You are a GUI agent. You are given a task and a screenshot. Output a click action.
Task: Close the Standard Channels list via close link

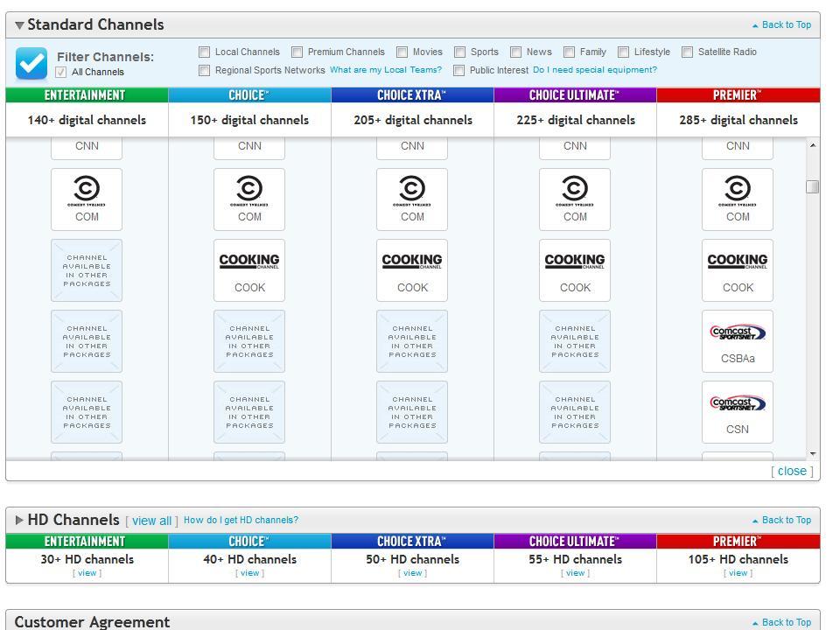(792, 471)
